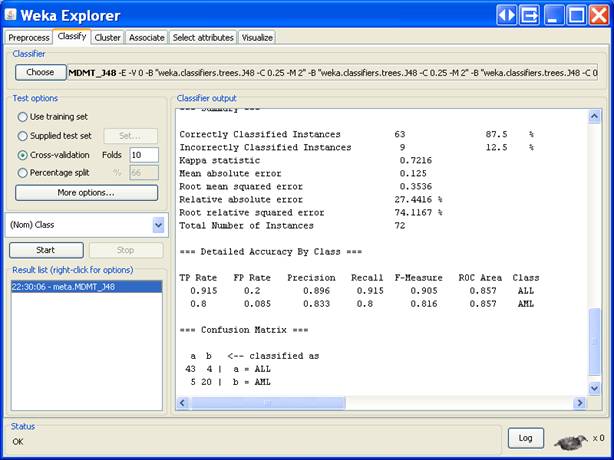
Task: Click the horizontal scroll right arrow
Action: pos(580,403)
